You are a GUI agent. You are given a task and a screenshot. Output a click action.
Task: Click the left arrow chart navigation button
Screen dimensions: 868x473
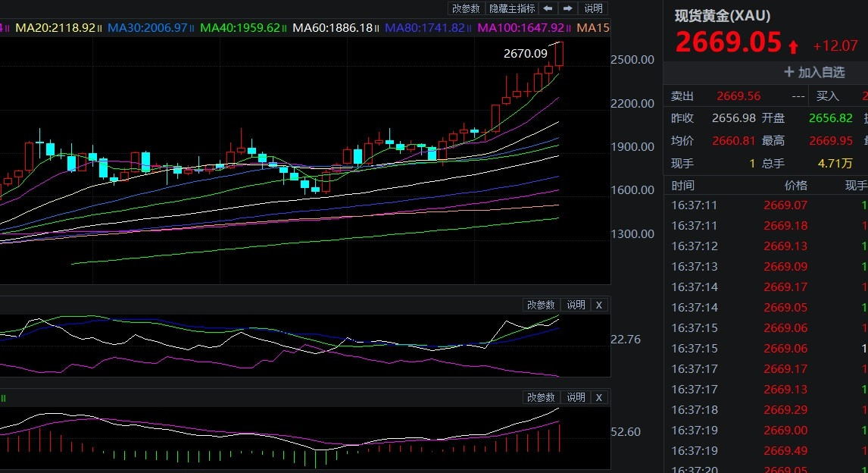(x=548, y=8)
